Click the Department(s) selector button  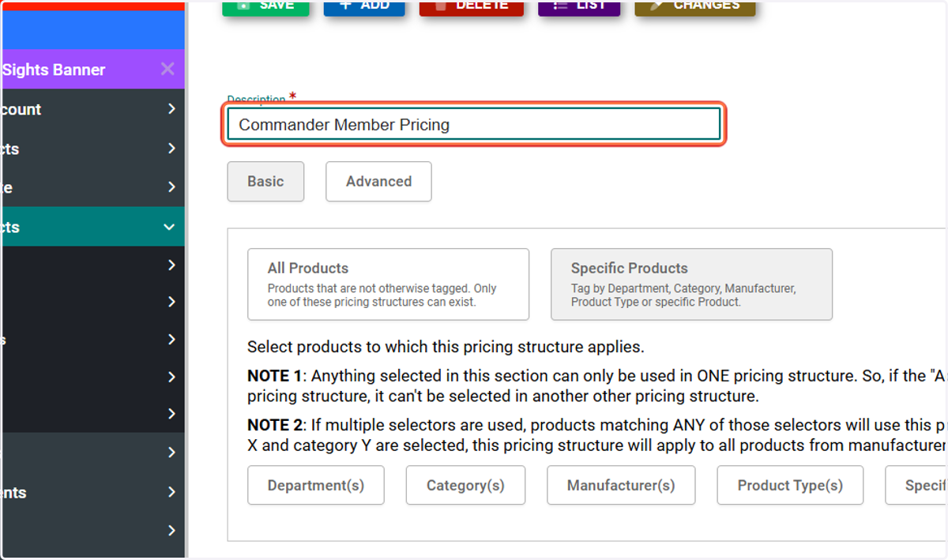pyautogui.click(x=316, y=486)
